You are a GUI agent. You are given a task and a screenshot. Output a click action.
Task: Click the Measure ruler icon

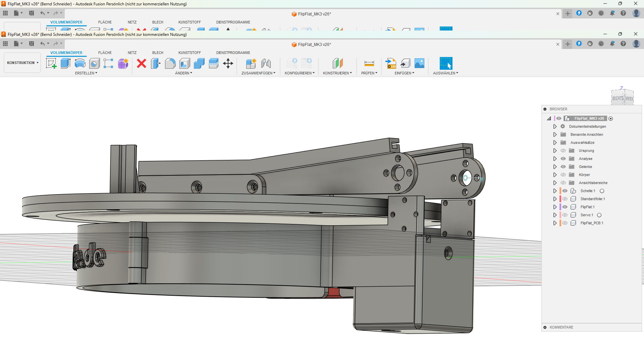[x=369, y=63]
